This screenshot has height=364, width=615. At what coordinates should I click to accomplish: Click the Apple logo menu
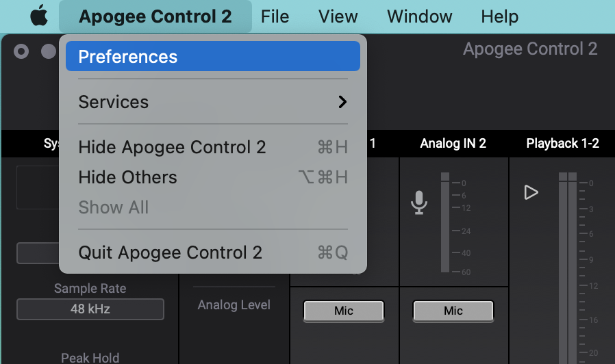pyautogui.click(x=40, y=16)
